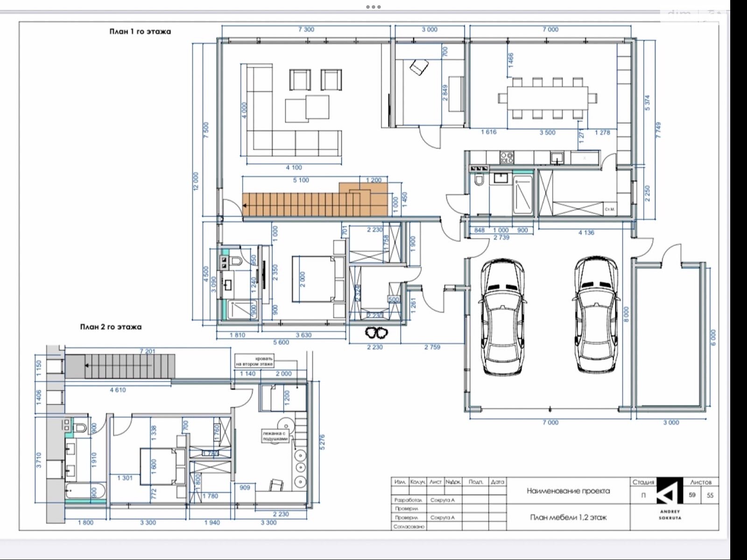
Task: Click the 'Разработал' row label
Action: tap(408, 500)
